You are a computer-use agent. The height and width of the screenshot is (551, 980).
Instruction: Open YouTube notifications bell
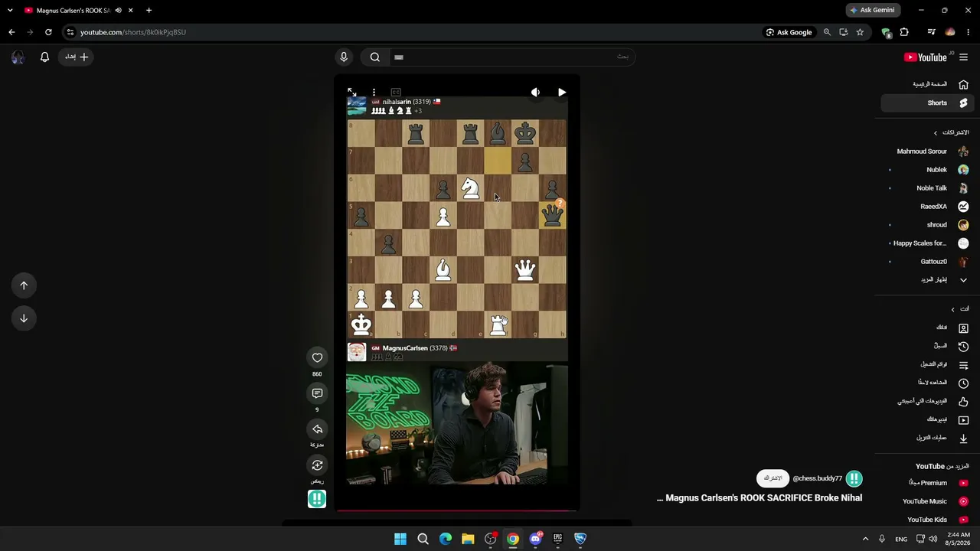tap(44, 57)
